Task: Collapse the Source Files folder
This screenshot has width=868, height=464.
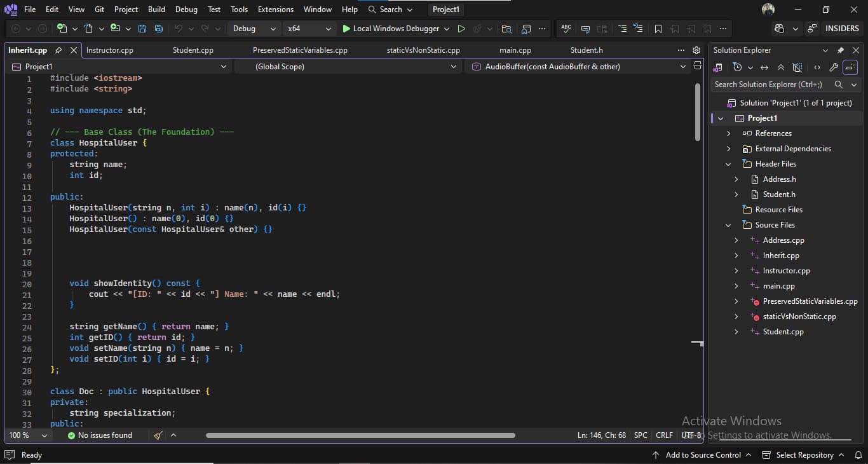Action: pyautogui.click(x=728, y=224)
